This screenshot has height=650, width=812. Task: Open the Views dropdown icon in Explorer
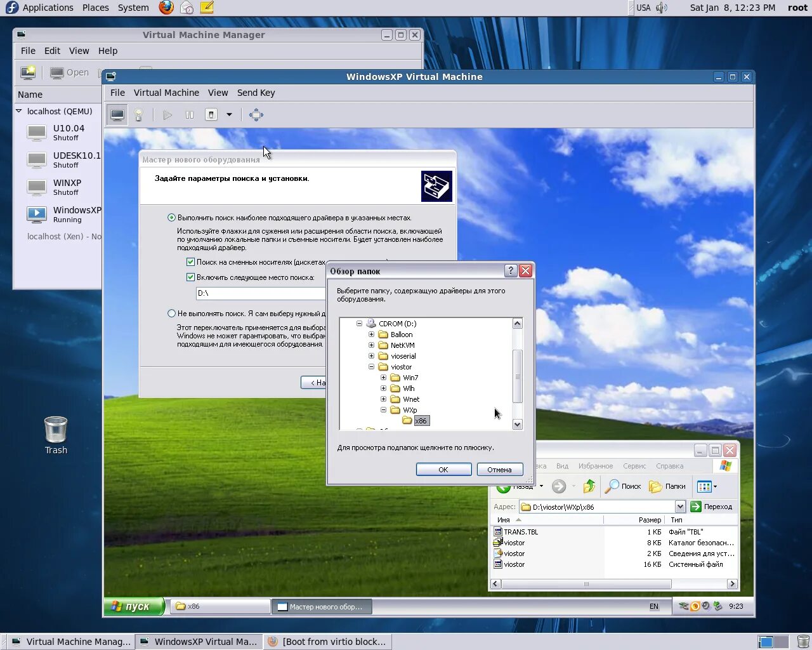pos(707,486)
